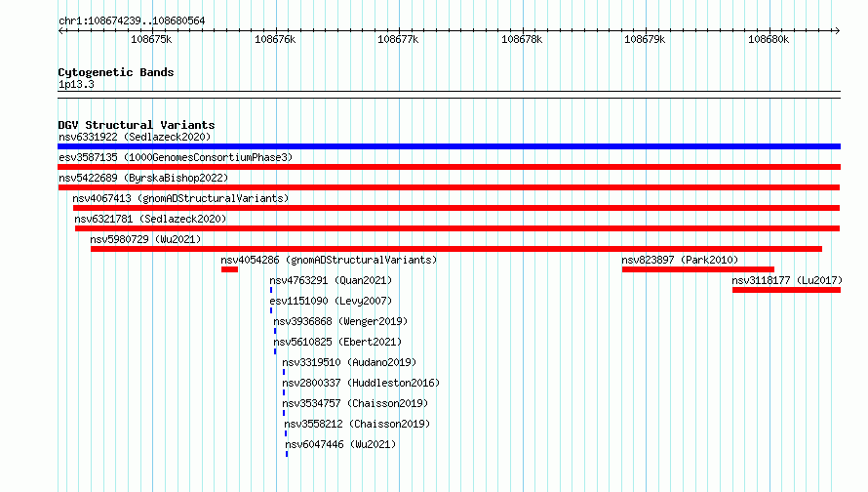Open nsv4067413 (gnomADStructuralVariants) label
This screenshot has height=492, width=868.
(x=180, y=198)
